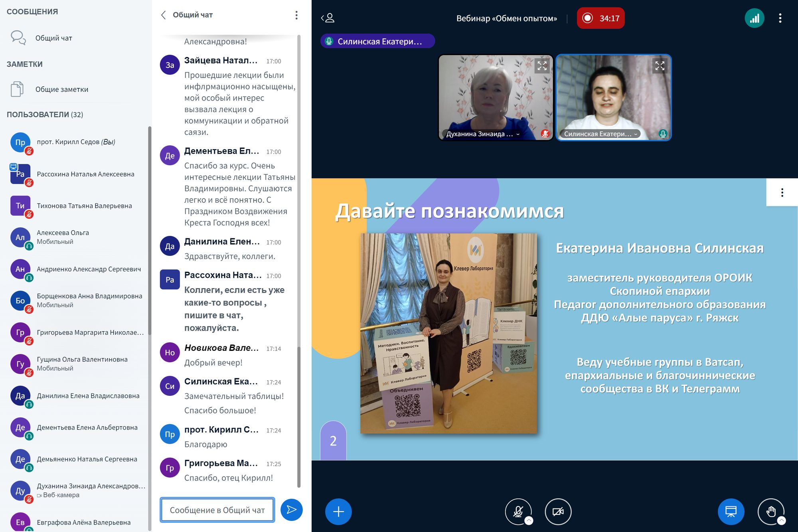Unmute microphone with crossed mic button
The height and width of the screenshot is (532, 798).
(x=518, y=511)
